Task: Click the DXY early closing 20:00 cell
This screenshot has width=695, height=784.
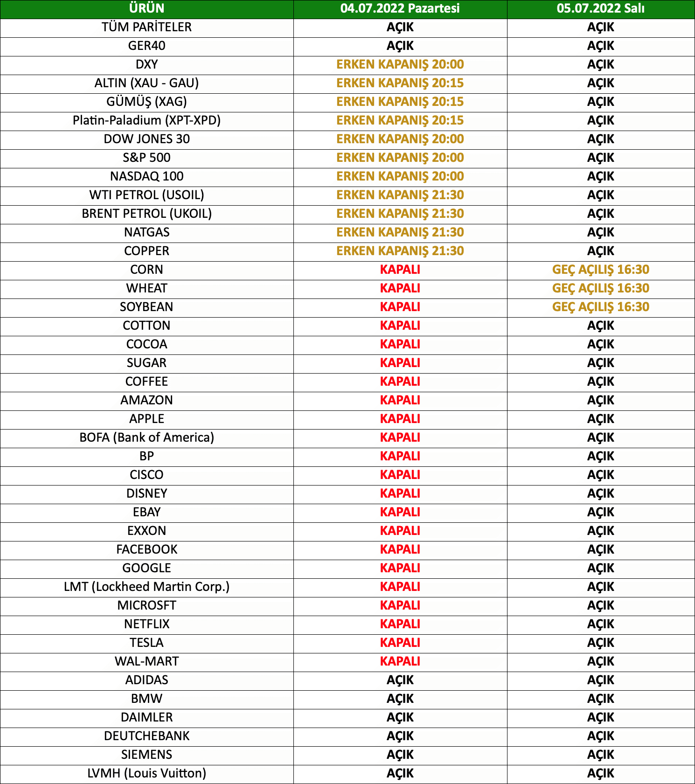Action: pos(400,64)
